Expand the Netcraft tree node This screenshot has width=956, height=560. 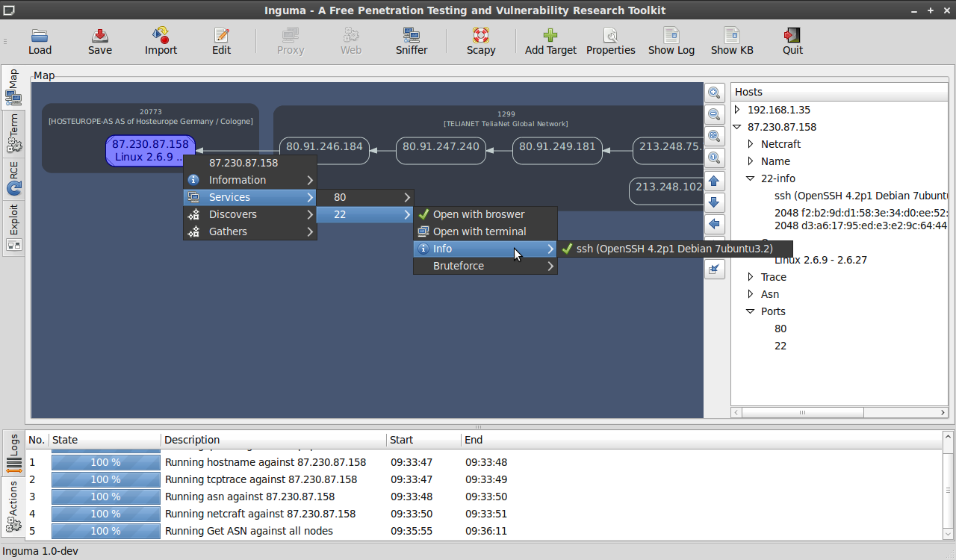[751, 144]
